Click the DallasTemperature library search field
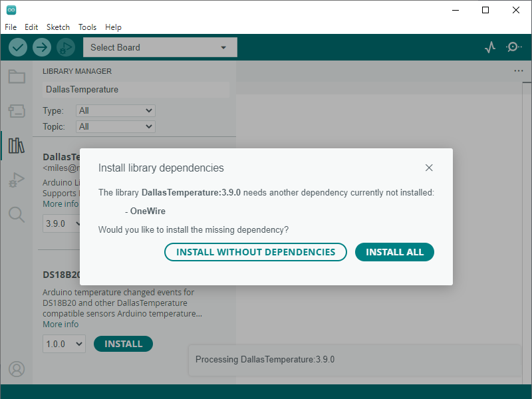Screen dimensions: 532x399 click(x=136, y=90)
